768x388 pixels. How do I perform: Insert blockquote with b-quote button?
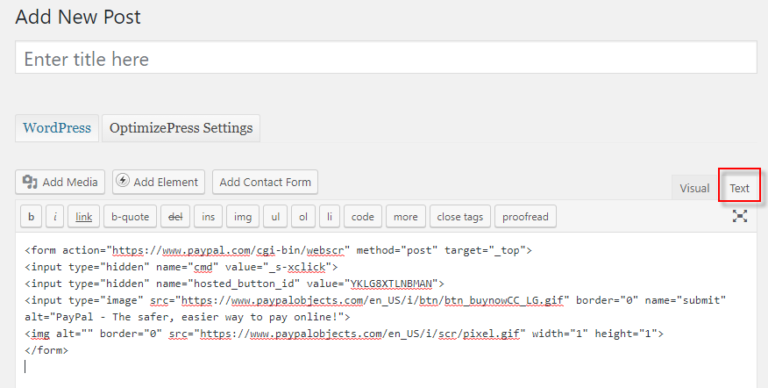[x=130, y=217]
